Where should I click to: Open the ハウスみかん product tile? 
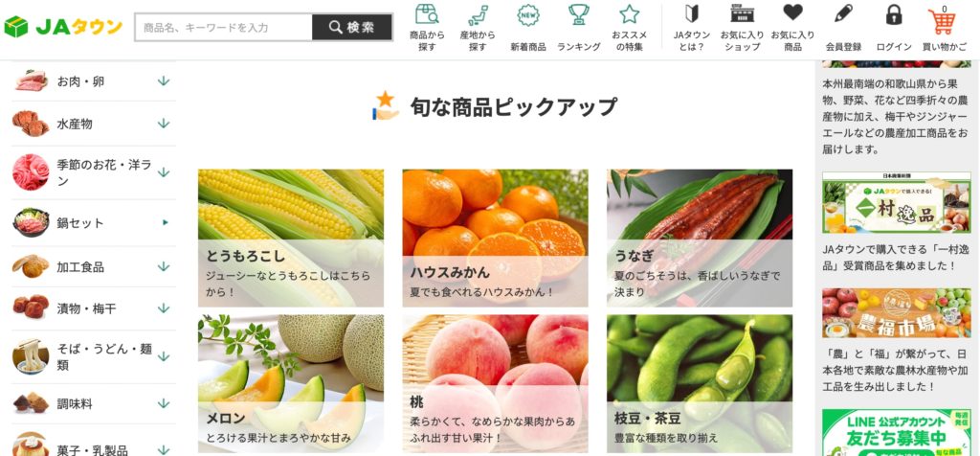(x=495, y=238)
